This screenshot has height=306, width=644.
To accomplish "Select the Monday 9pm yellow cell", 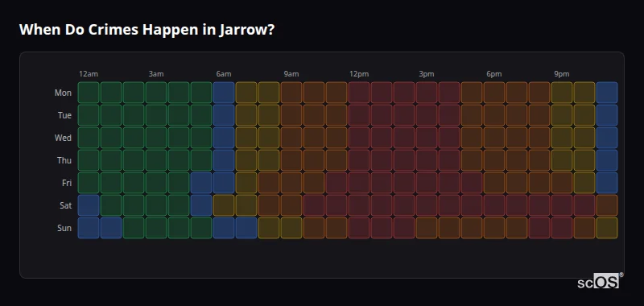I will 562,93.
